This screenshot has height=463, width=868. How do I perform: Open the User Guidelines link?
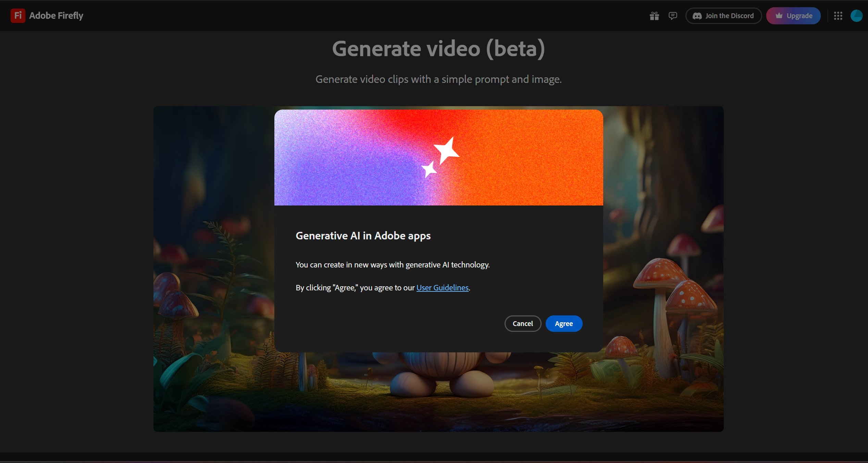tap(442, 288)
